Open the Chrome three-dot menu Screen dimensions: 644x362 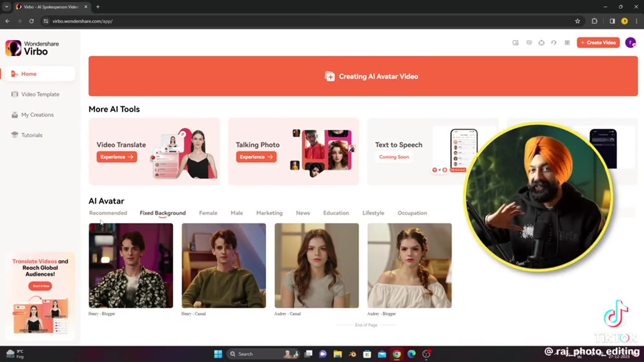tap(636, 21)
